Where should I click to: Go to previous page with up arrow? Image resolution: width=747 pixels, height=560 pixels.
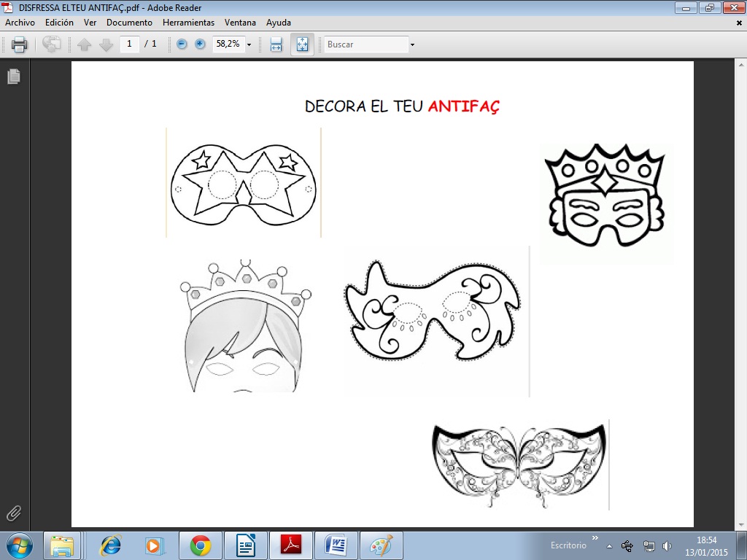pos(85,44)
